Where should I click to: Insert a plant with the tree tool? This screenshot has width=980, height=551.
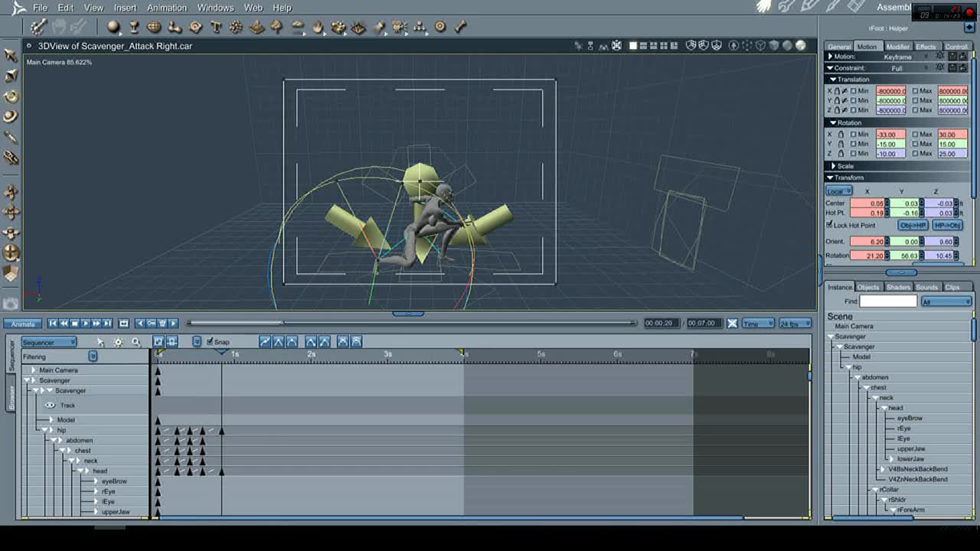click(x=277, y=27)
